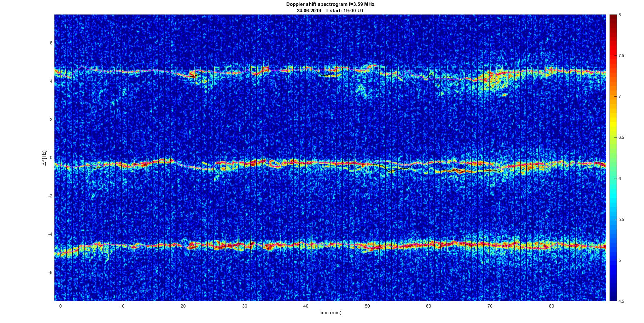
Task: Click colorbar tick label '7'
Action: (x=620, y=97)
